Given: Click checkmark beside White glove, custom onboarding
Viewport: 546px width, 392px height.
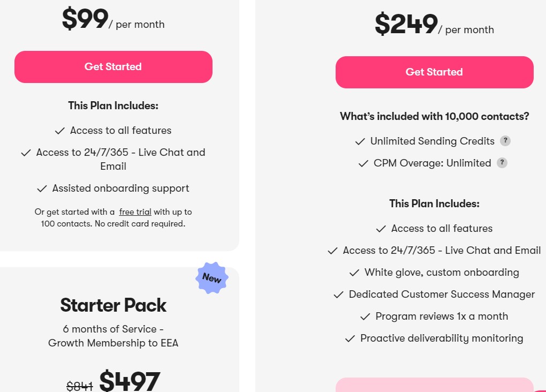Looking at the screenshot, I should tap(354, 273).
